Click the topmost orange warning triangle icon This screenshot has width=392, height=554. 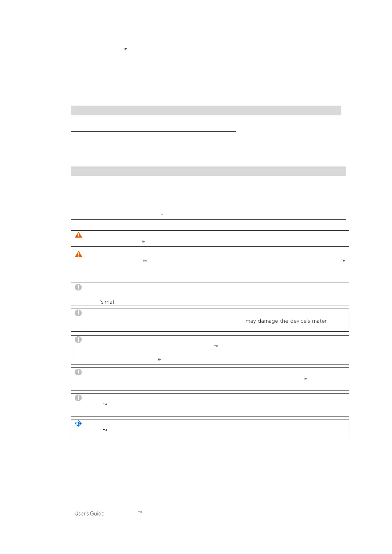pyautogui.click(x=79, y=235)
